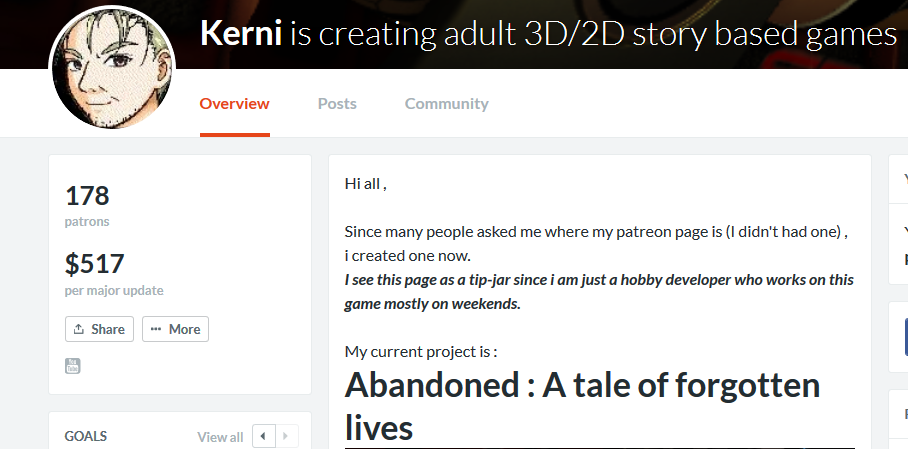This screenshot has height=449, width=908.
Task: Click creator name Kerni in header
Action: tap(241, 34)
